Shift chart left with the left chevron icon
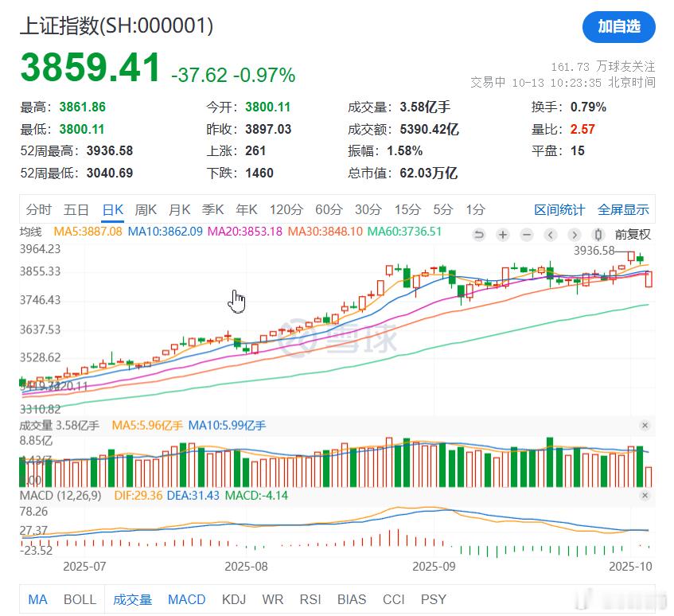This screenshot has height=616, width=674. coord(550,235)
